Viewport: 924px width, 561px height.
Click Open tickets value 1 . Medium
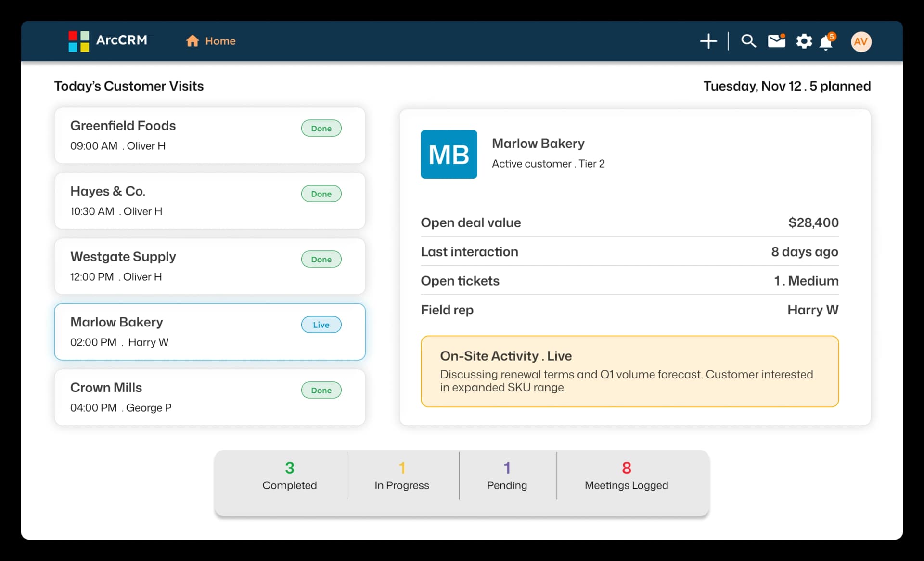806,281
